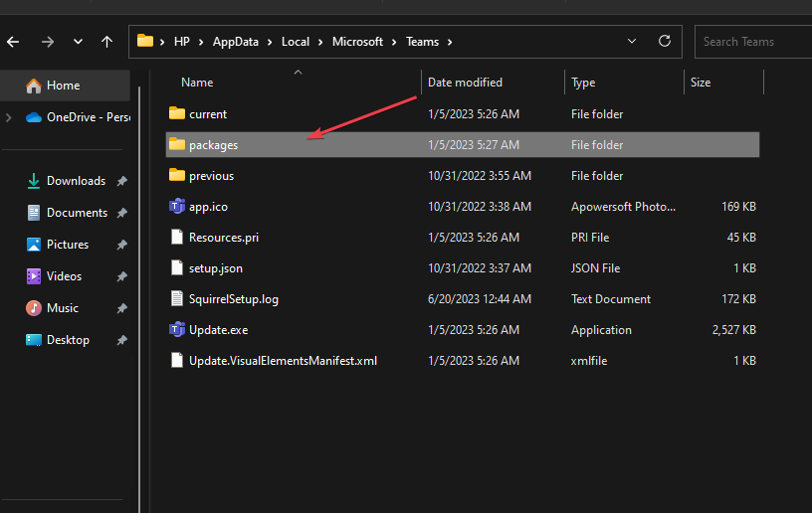812x513 pixels.
Task: Open OneDrive - Personal in sidebar
Action: [x=78, y=117]
